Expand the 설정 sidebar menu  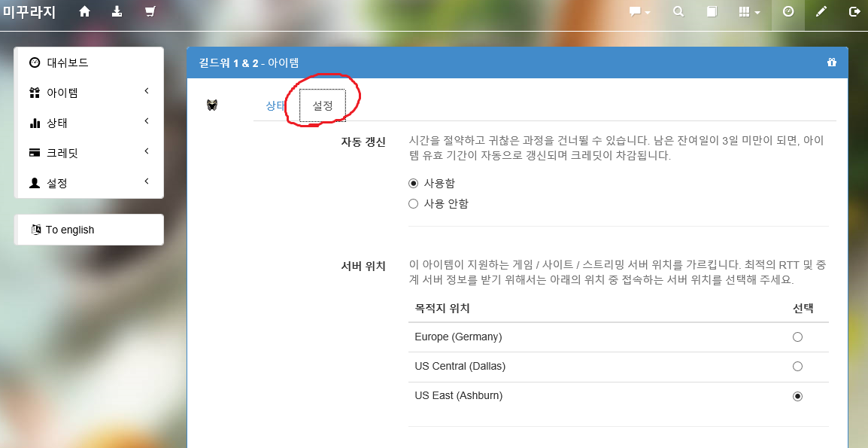coord(90,182)
